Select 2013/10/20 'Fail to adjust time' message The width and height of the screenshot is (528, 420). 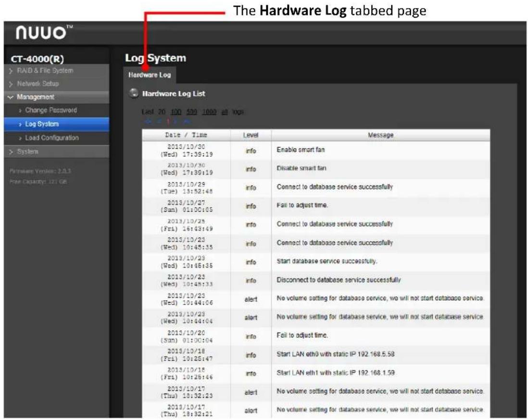coord(302,335)
